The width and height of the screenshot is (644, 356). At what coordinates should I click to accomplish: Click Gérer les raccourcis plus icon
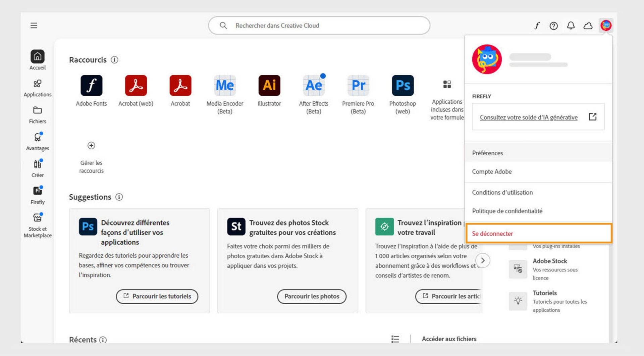(91, 146)
